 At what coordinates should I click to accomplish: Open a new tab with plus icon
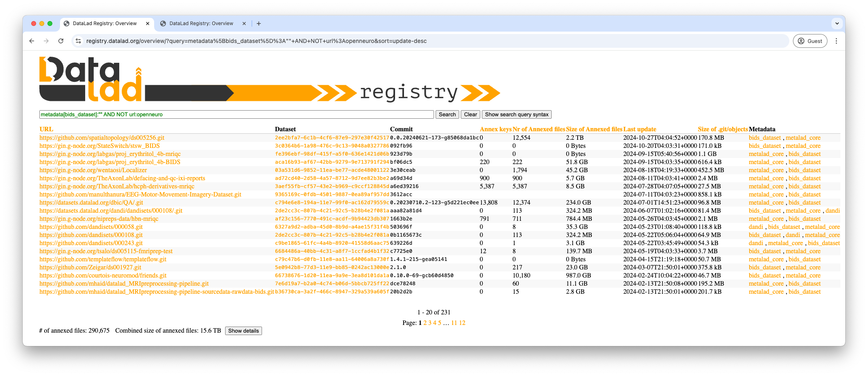click(259, 23)
